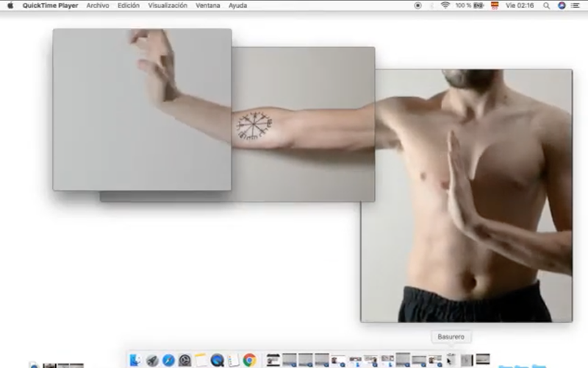Open the Wi-Fi status menu
This screenshot has width=588, height=368.
click(x=445, y=5)
